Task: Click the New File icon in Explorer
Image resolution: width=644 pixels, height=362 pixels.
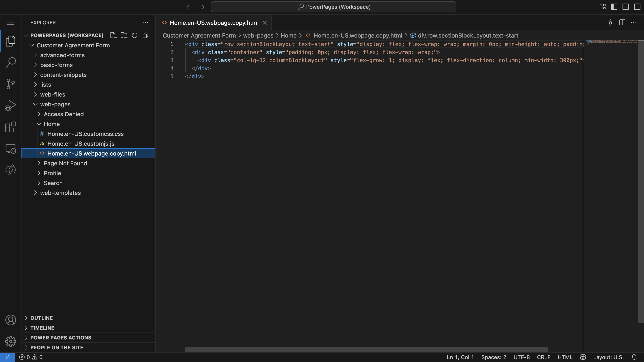Action: [x=113, y=35]
